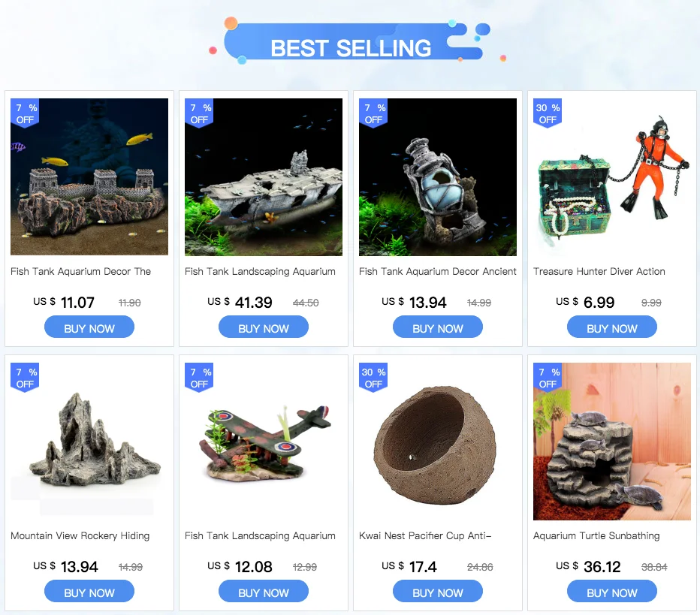Open the clay Kwai Nest cup image

(437, 442)
